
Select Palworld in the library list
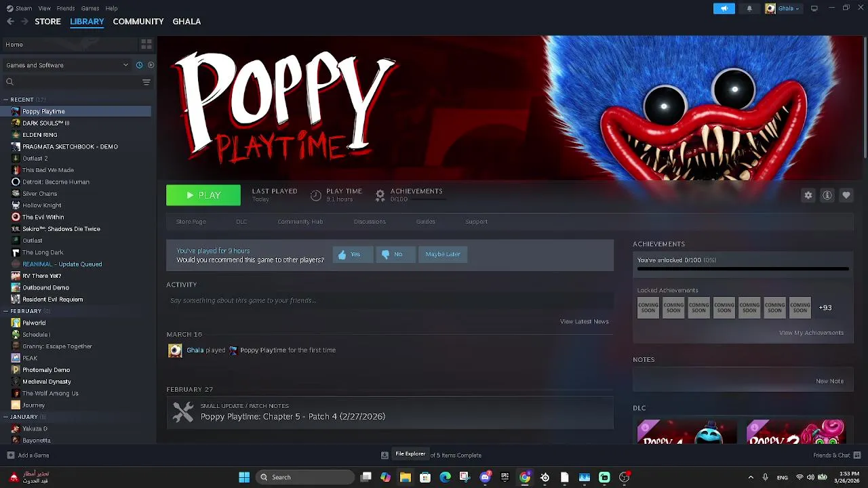[x=34, y=323]
